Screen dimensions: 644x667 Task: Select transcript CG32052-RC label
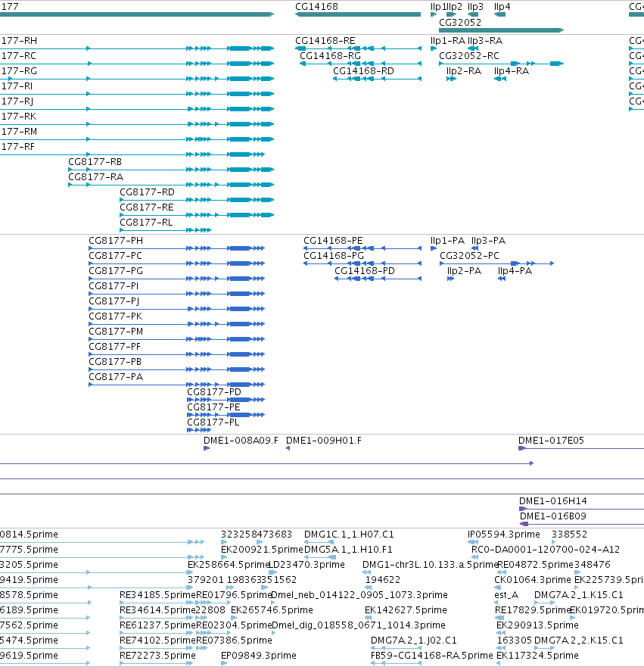(x=469, y=56)
